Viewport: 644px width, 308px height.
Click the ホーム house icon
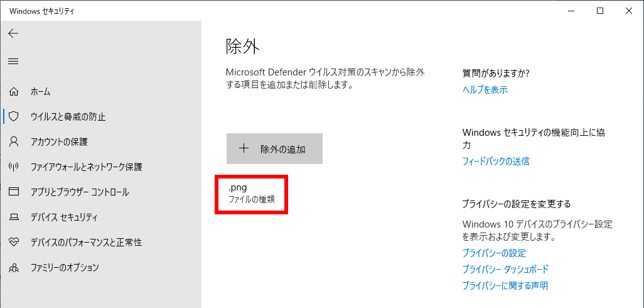pyautogui.click(x=14, y=92)
